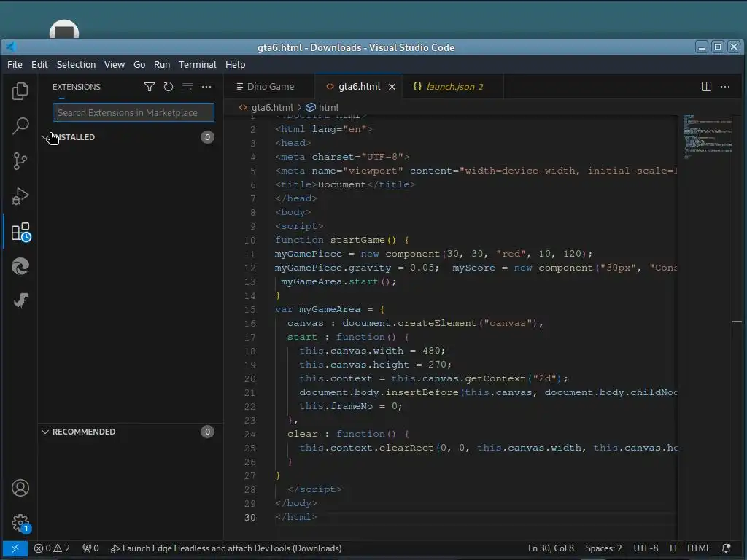
Task: Click the Launch Edge Headless debug status item
Action: (x=226, y=548)
